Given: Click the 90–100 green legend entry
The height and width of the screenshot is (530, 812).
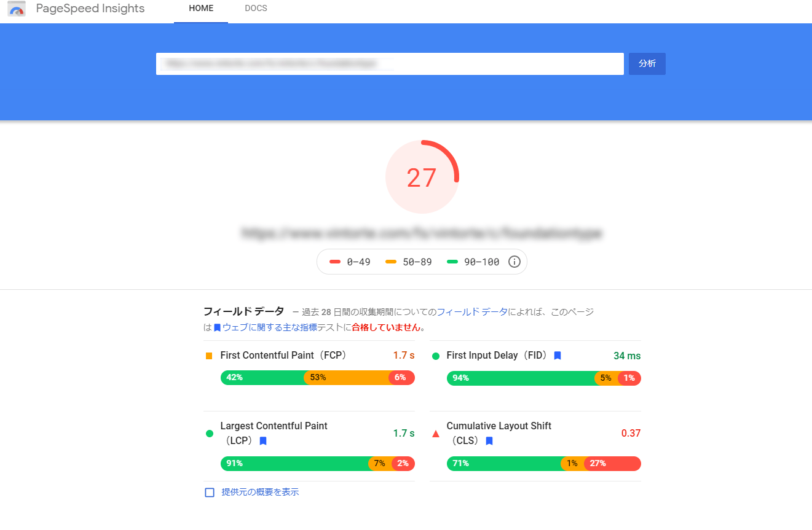Looking at the screenshot, I should [x=473, y=262].
